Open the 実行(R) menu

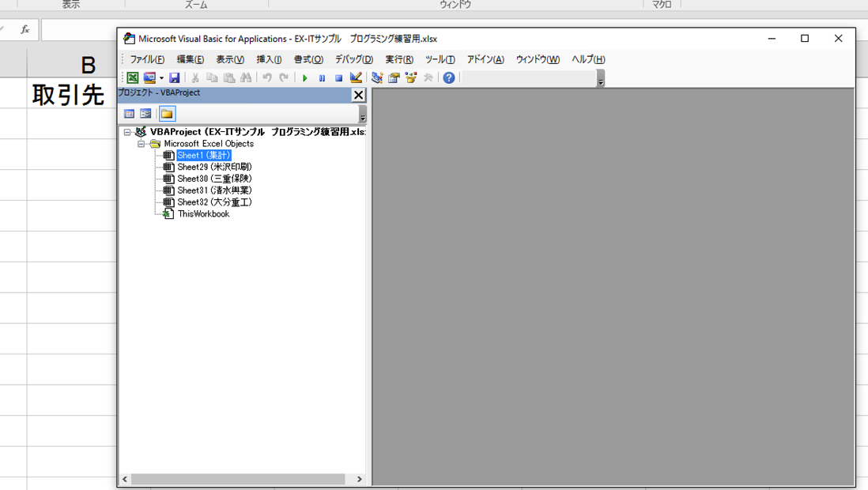[x=399, y=59]
